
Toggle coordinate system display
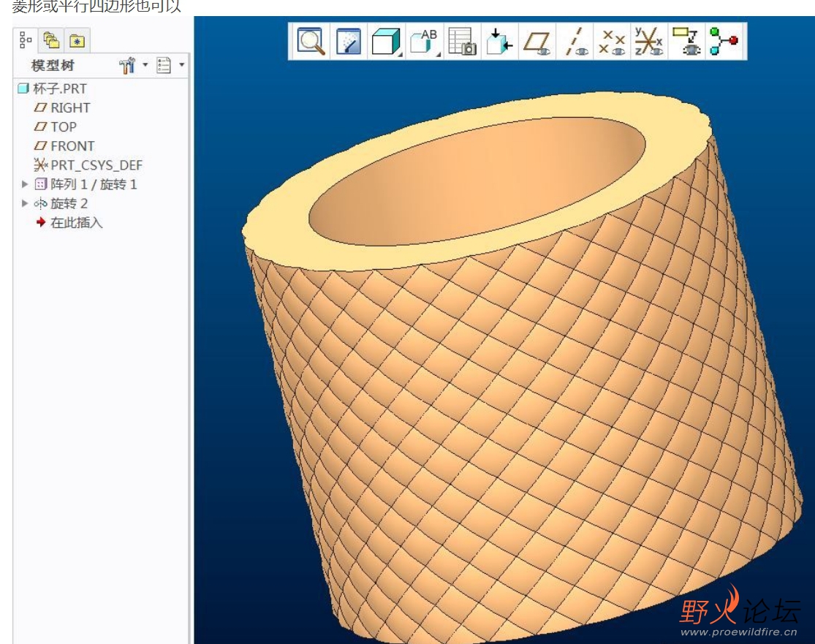point(648,42)
